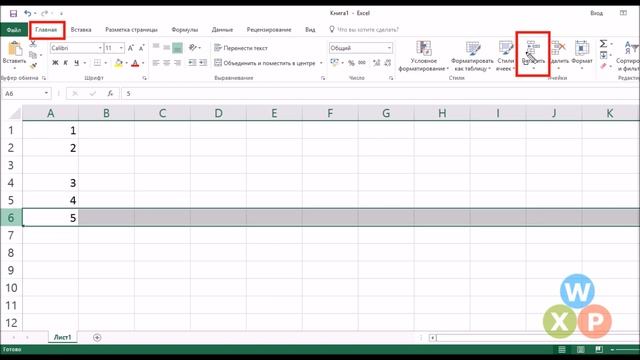640x360 pixels.
Task: Expand the underline style arrow
Action: pos(84,63)
